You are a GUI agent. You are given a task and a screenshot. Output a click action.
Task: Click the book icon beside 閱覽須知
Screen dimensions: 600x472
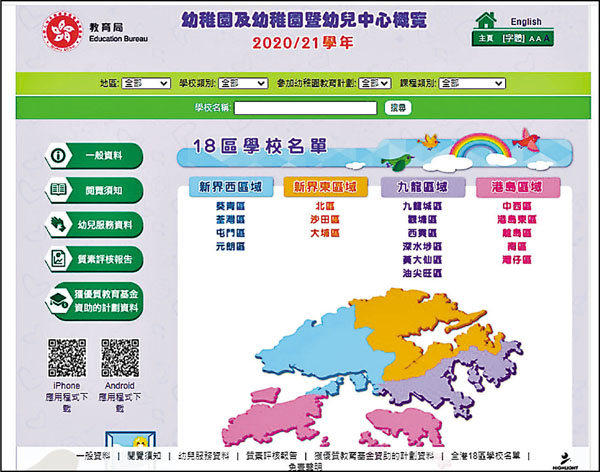click(x=58, y=189)
